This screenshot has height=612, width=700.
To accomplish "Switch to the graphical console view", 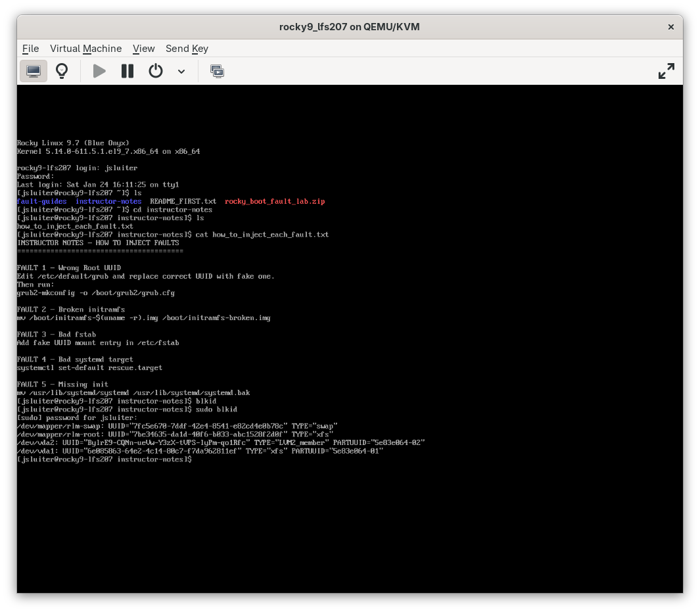I will [34, 71].
